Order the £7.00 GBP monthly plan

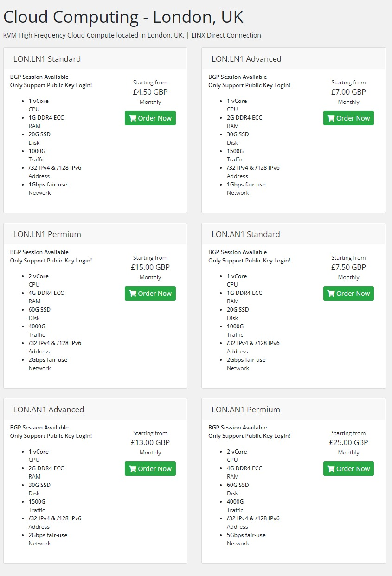coord(348,118)
